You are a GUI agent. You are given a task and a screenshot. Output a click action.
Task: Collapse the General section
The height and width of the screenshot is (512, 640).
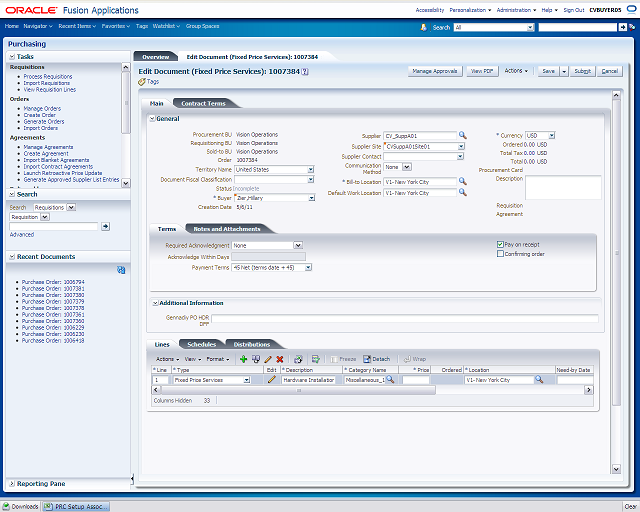pos(152,118)
